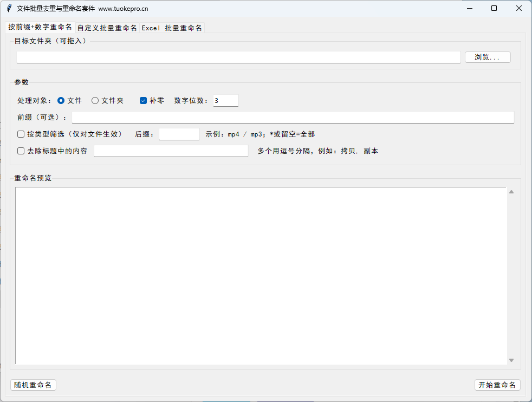This screenshot has width=532, height=402.
Task: Click inside the 重命名预览 preview area
Action: tap(260, 275)
